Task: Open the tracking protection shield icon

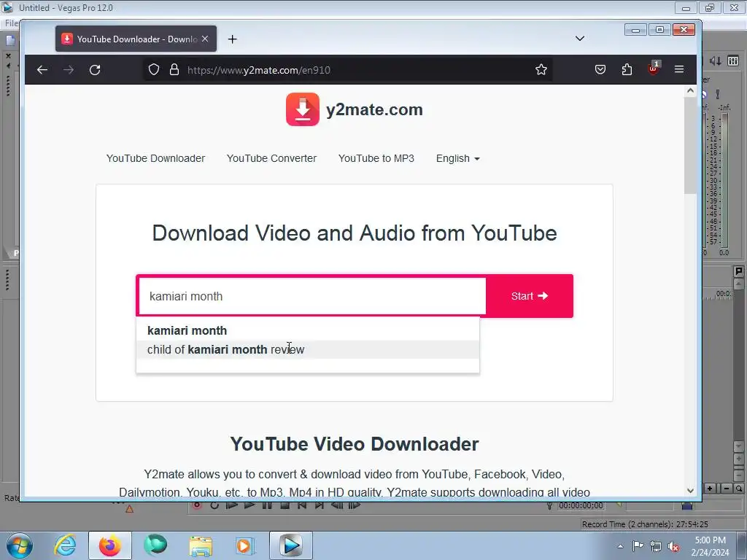Action: pyautogui.click(x=153, y=70)
